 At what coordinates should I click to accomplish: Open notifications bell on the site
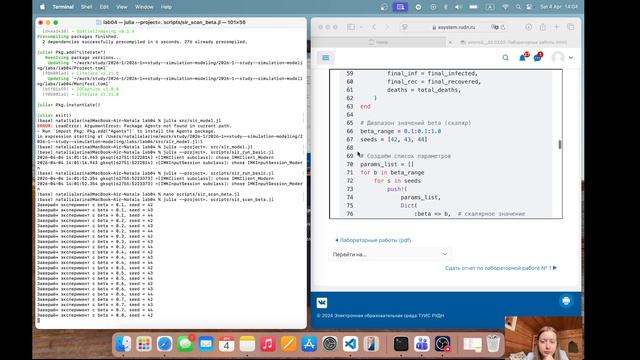(522, 58)
